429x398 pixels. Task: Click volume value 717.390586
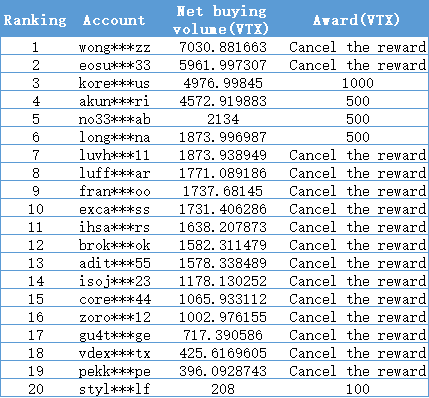coord(223,335)
